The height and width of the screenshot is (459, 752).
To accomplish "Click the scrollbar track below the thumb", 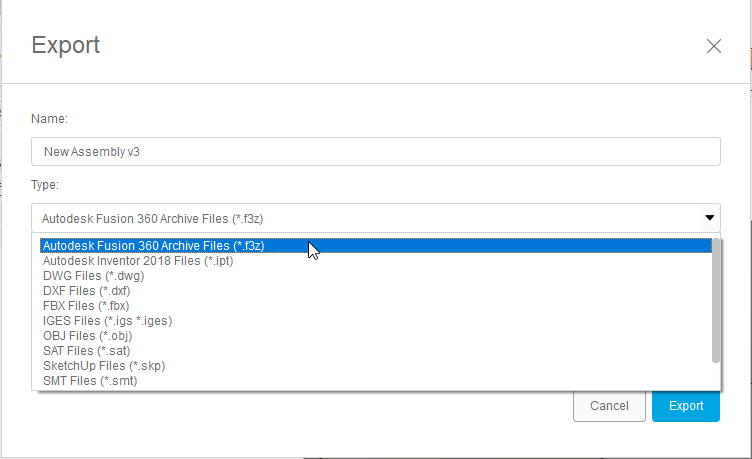I will [x=716, y=376].
